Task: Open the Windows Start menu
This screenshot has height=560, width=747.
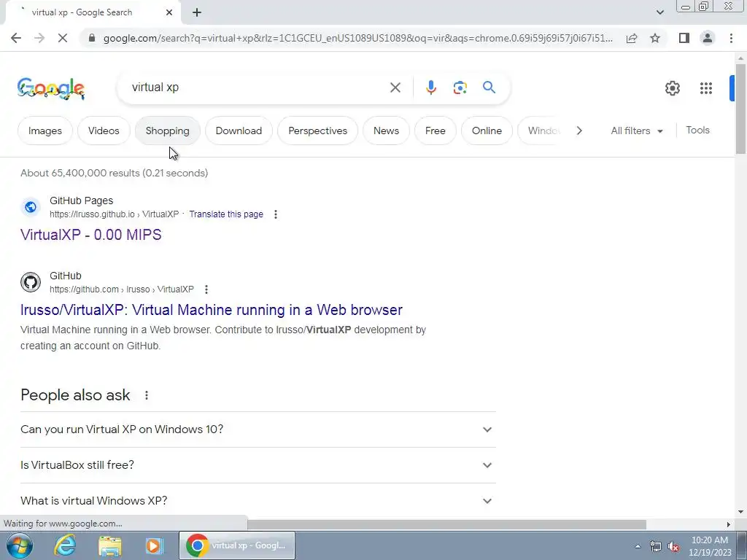Action: click(19, 545)
